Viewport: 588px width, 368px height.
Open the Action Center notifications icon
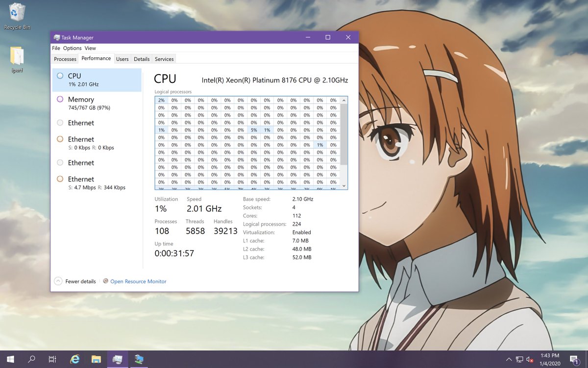point(573,359)
